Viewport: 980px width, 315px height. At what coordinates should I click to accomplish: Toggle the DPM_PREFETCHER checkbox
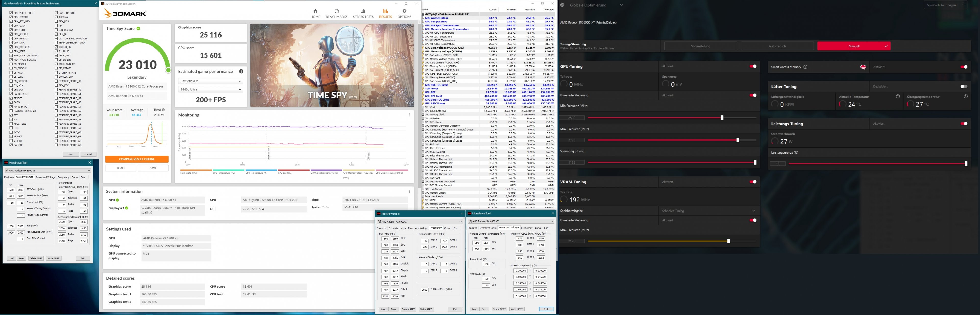tap(11, 13)
